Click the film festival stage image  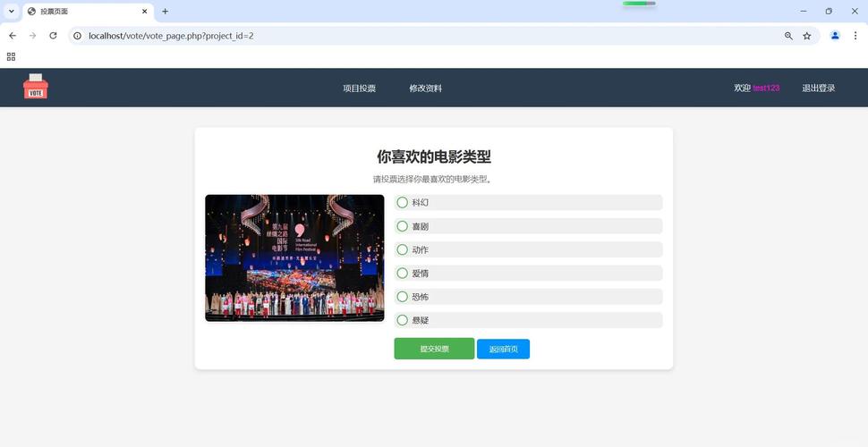click(x=294, y=257)
